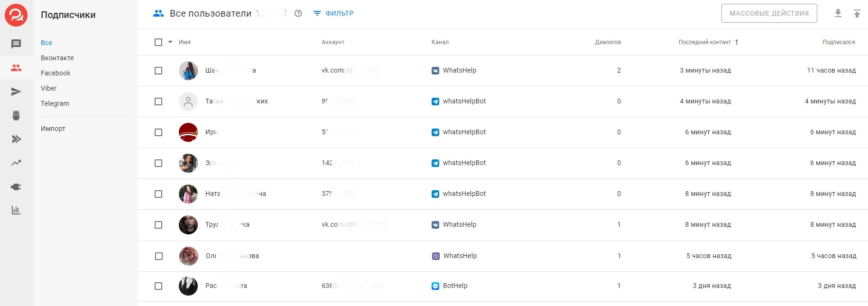Open the bots robot icon in sidebar
868x306 pixels.
pyautogui.click(x=16, y=115)
